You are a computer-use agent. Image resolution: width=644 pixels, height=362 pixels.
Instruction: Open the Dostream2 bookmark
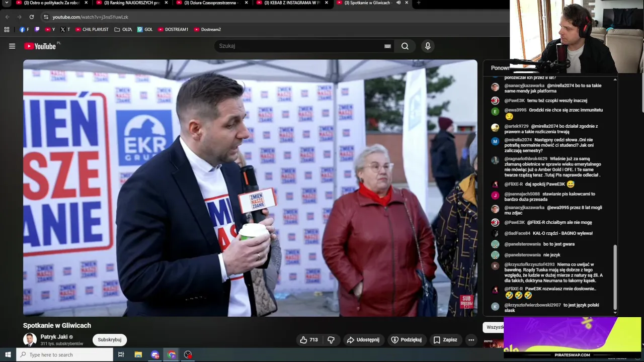[x=207, y=30]
